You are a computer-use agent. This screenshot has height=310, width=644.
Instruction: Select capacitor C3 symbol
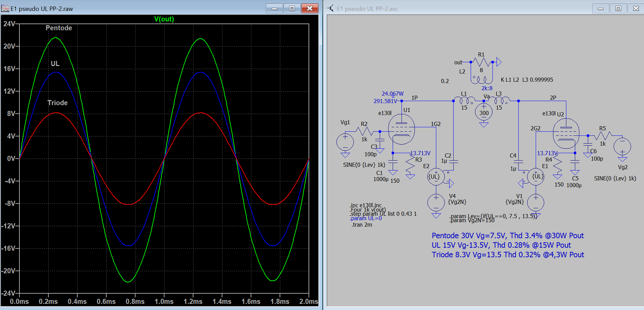[x=380, y=140]
